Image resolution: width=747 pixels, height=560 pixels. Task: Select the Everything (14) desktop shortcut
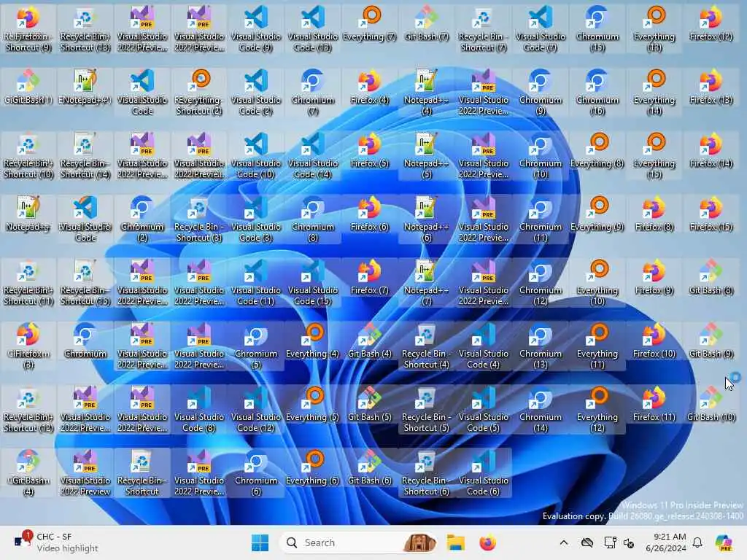[654, 93]
